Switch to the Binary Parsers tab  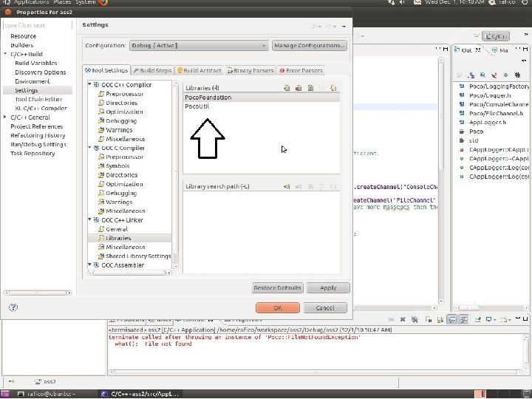250,71
